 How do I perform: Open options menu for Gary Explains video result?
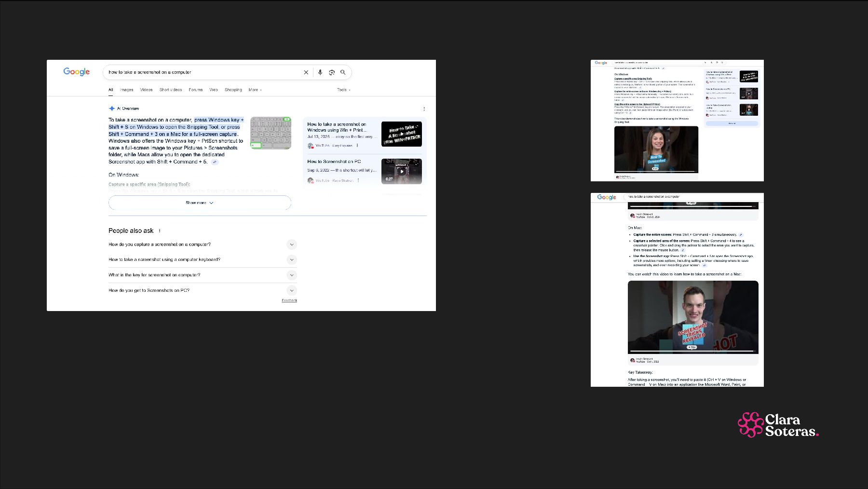[357, 145]
